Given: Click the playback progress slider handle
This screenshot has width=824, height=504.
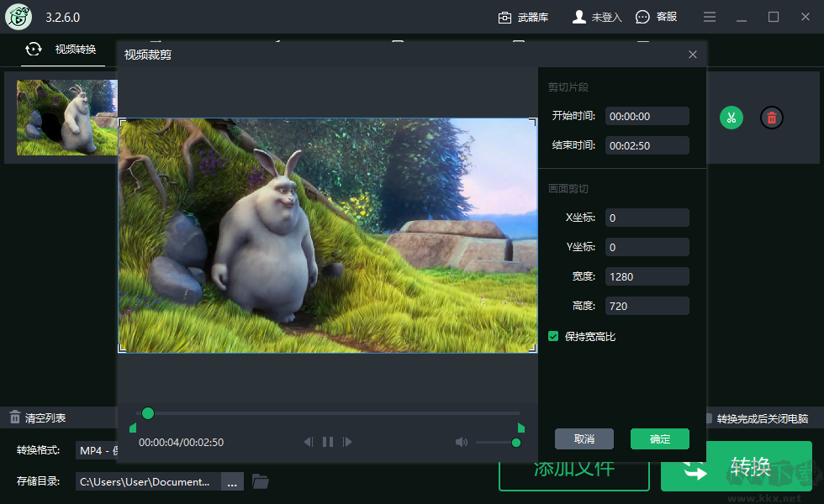Looking at the screenshot, I should [x=148, y=413].
